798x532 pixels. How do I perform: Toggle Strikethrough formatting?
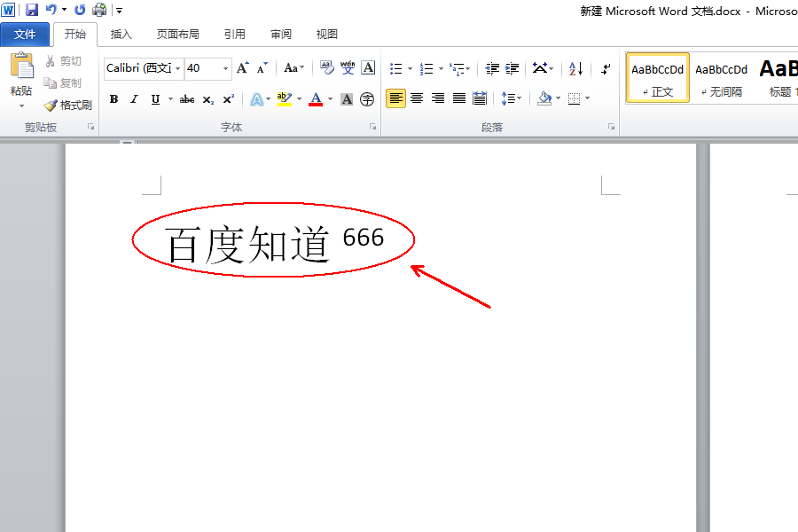tap(187, 99)
